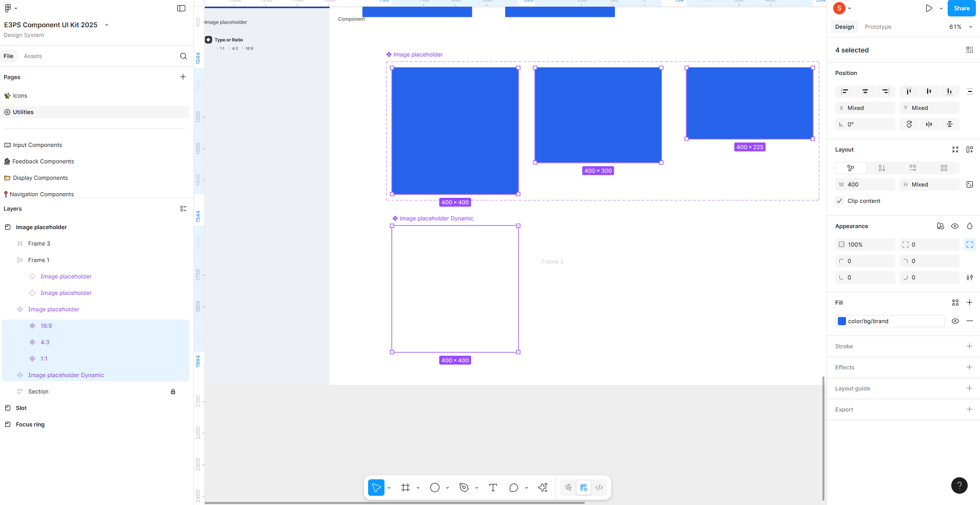
Task: Select the Design tab
Action: (x=844, y=27)
